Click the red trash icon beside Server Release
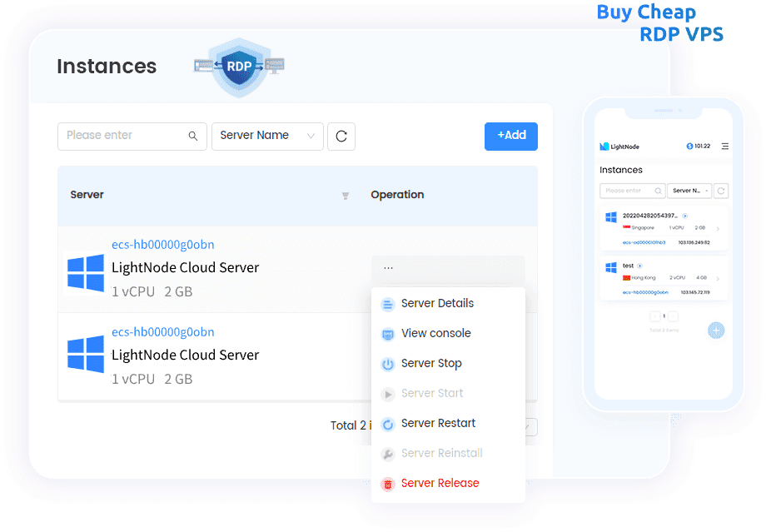 coord(387,483)
